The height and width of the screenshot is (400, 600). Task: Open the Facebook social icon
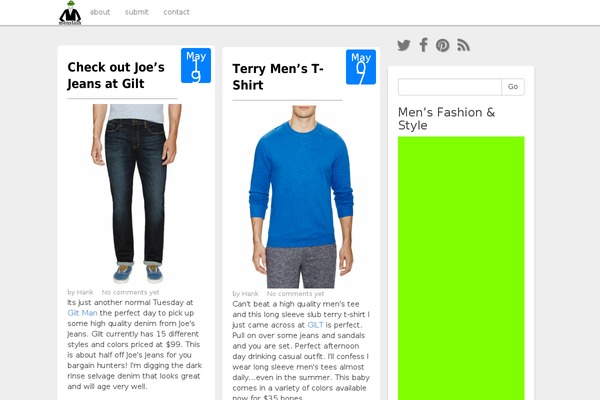point(423,45)
